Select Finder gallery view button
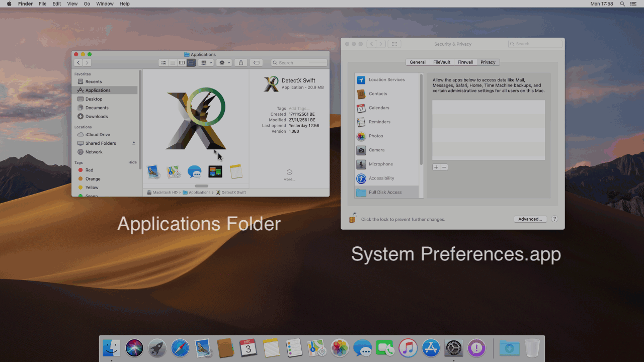Screen dimensions: 644x362 coord(191,63)
